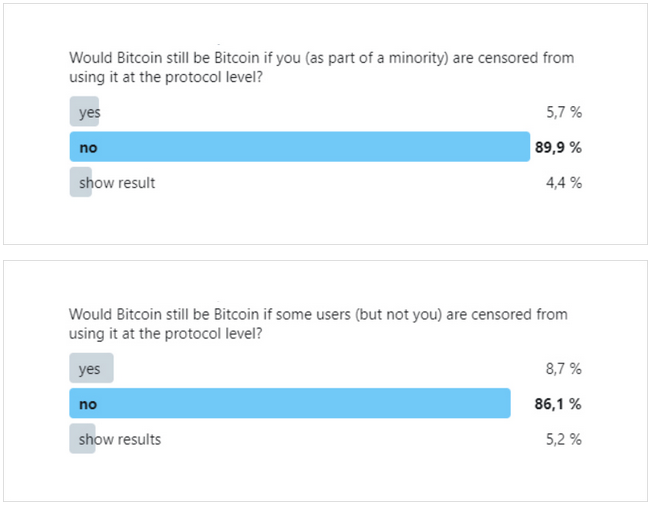The image size is (652, 507).
Task: Click the bold "no" label in the bottom poll
Action: click(88, 404)
